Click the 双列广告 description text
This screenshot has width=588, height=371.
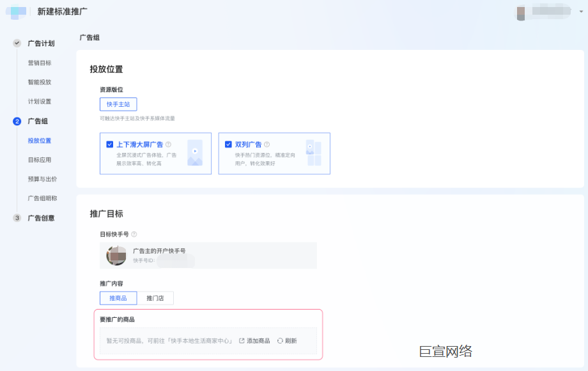(265, 159)
